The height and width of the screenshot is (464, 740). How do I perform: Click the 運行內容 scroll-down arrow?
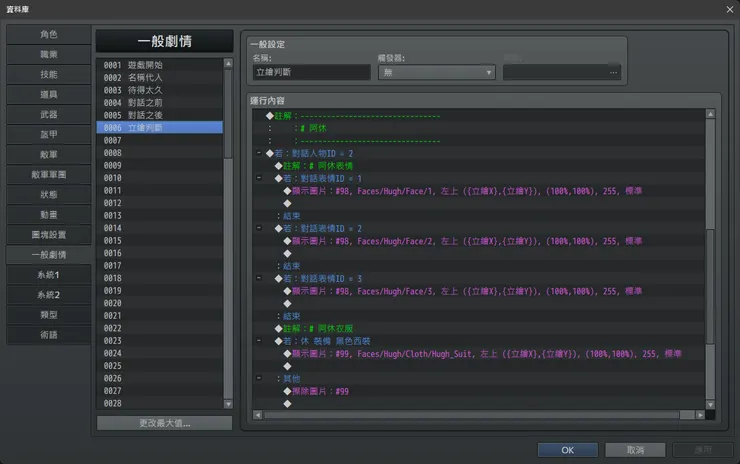(710, 405)
